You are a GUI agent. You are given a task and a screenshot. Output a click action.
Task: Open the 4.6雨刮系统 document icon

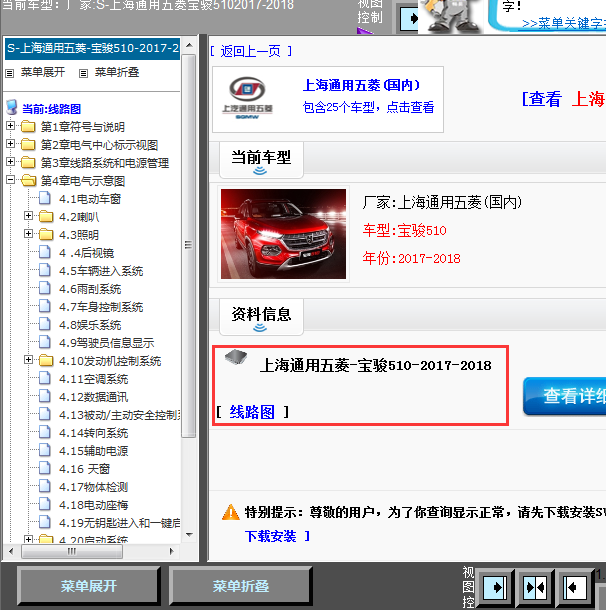point(45,288)
